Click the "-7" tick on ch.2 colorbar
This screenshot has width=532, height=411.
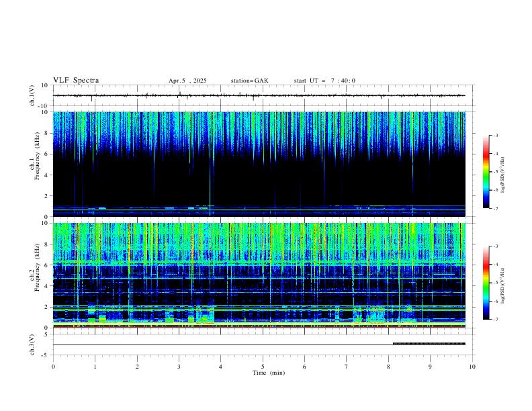coord(496,320)
